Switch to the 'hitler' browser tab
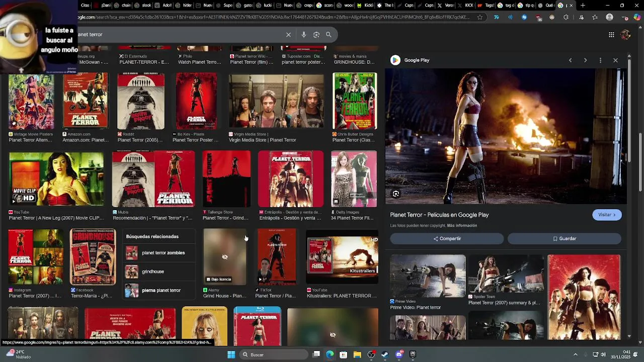The image size is (644, 362). [184, 6]
